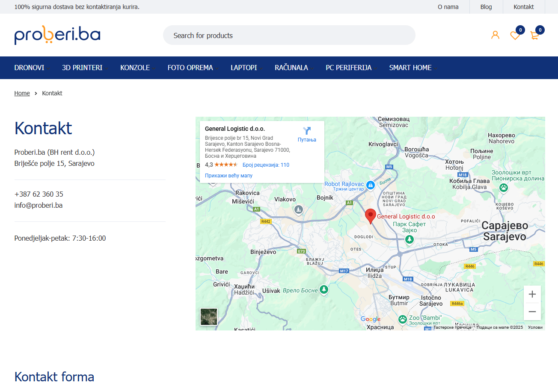The width and height of the screenshot is (558, 392).
Task: Click the Хаџићи Hadžići map label
Action: tap(244, 289)
